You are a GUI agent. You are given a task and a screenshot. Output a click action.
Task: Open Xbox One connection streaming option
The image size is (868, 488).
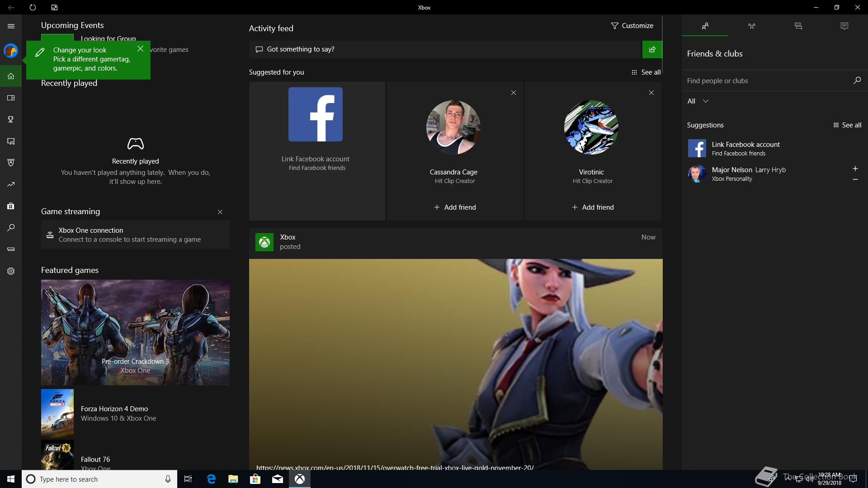pyautogui.click(x=135, y=235)
